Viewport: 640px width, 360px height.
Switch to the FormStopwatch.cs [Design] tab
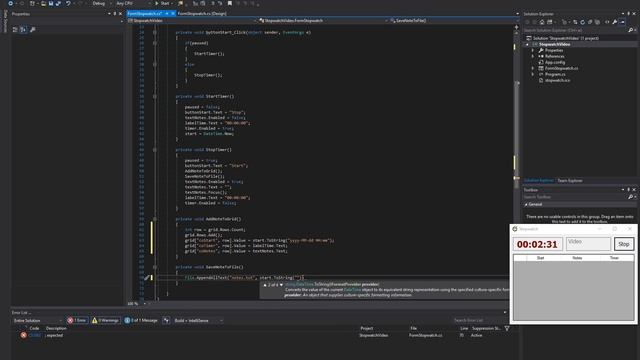click(202, 13)
